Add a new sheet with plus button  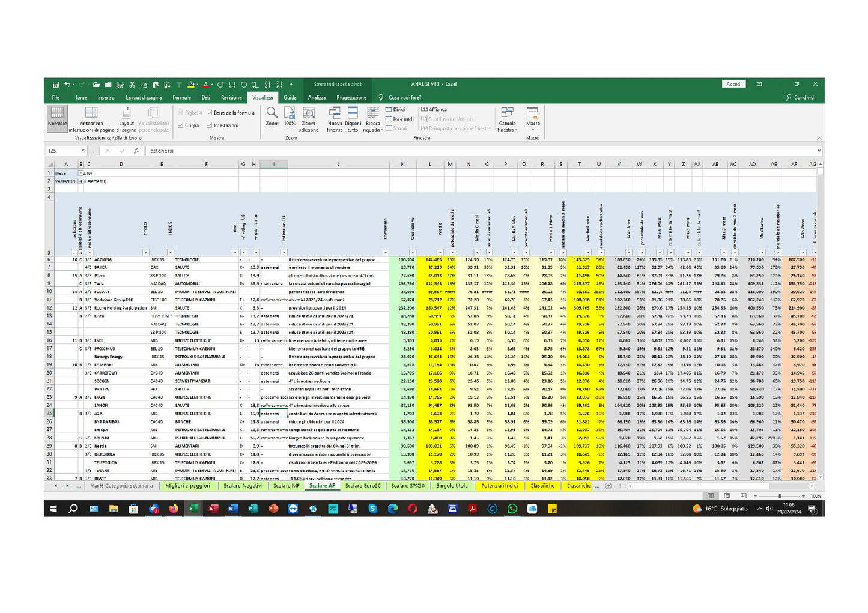(608, 485)
